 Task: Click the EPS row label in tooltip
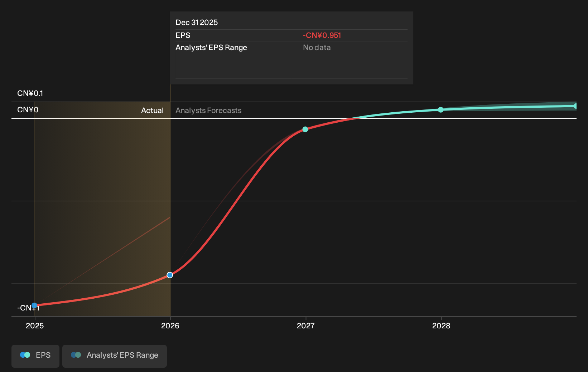[x=183, y=35]
